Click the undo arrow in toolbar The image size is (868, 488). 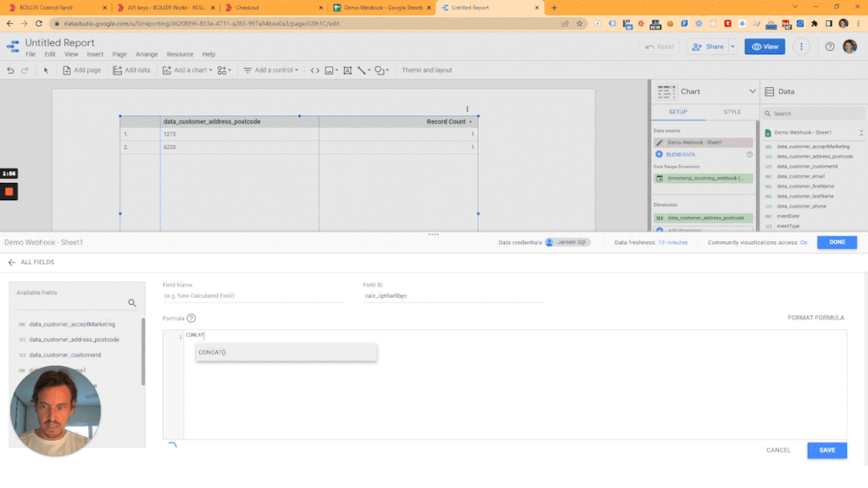pyautogui.click(x=10, y=70)
